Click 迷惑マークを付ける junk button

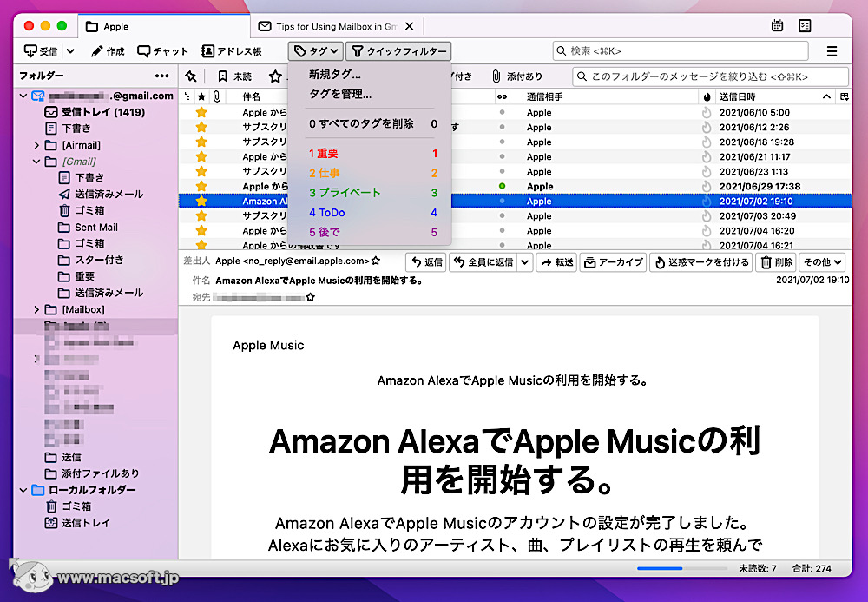click(x=701, y=262)
